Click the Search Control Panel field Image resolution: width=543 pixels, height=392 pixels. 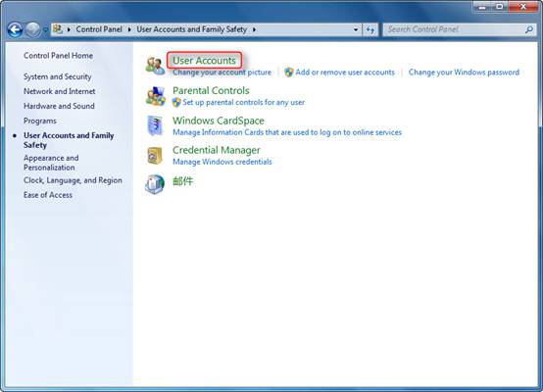(x=460, y=29)
